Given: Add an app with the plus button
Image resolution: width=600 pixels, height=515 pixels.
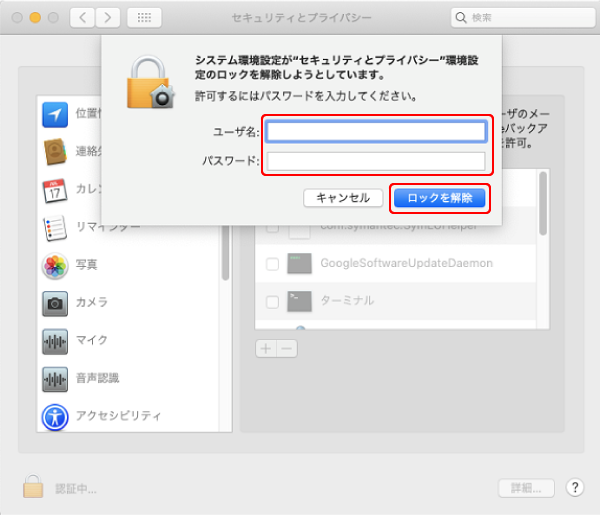Looking at the screenshot, I should click(266, 349).
